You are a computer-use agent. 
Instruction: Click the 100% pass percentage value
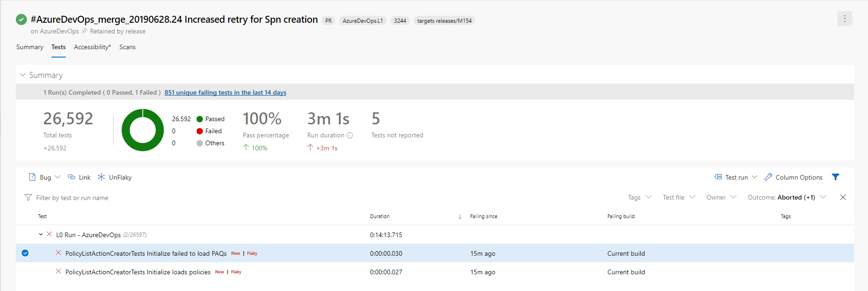coord(262,119)
